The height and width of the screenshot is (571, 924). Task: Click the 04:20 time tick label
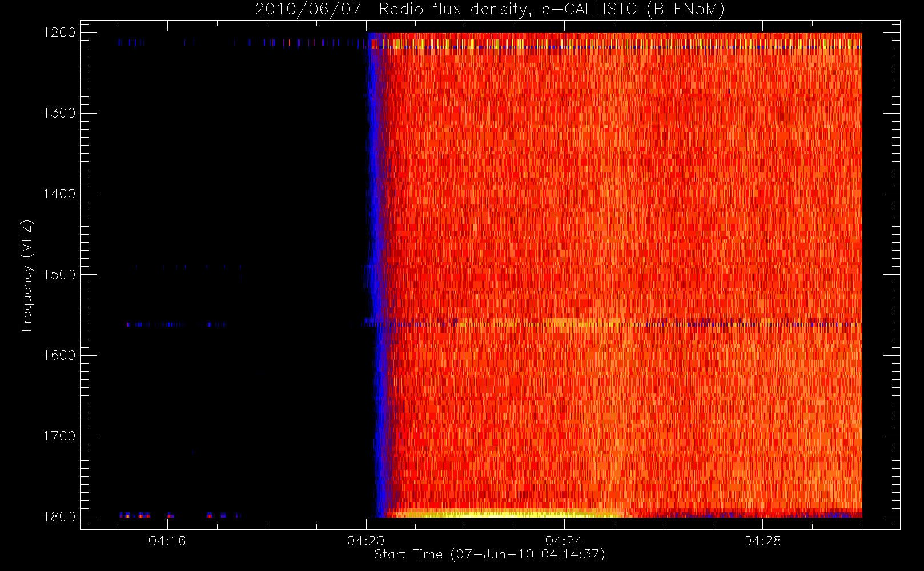click(x=365, y=541)
